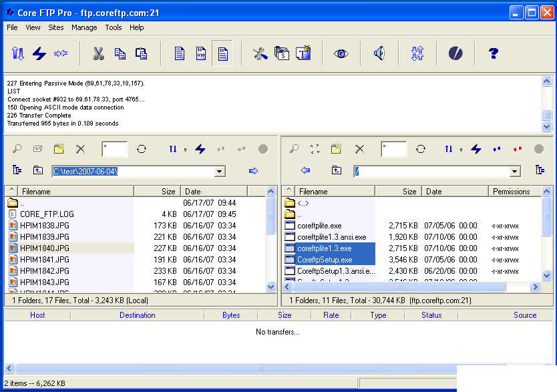This screenshot has height=392, width=557.
Task: Click the local pane filter input field
Action: (115, 149)
